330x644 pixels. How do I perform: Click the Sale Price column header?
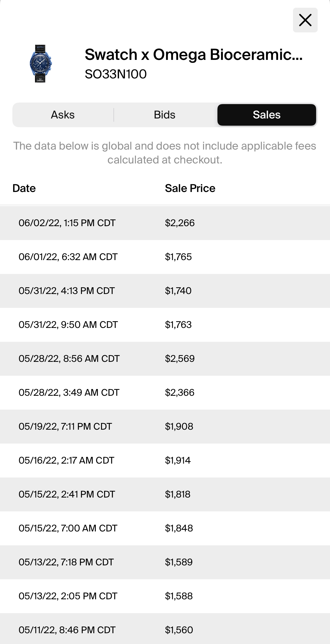click(190, 188)
